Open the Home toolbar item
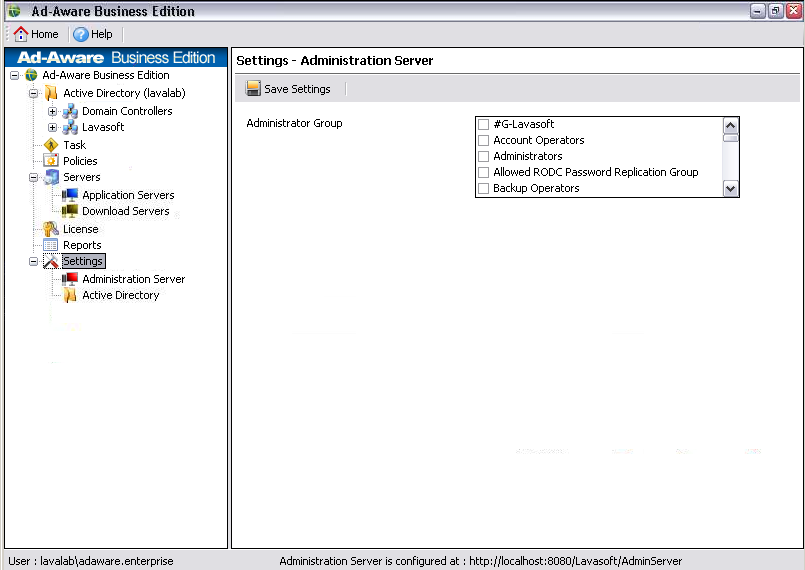Screen dimensions: 805x570 [36, 34]
